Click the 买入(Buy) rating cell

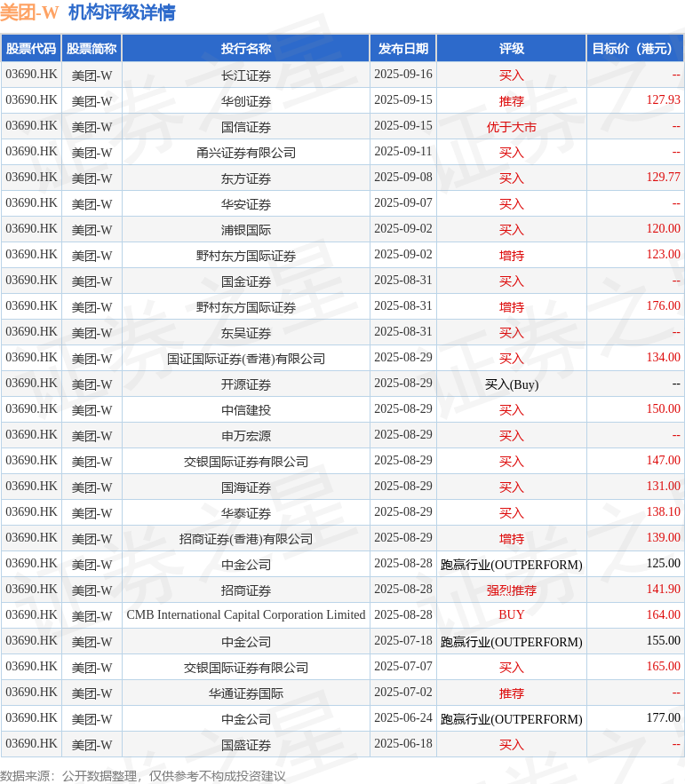coord(512,384)
